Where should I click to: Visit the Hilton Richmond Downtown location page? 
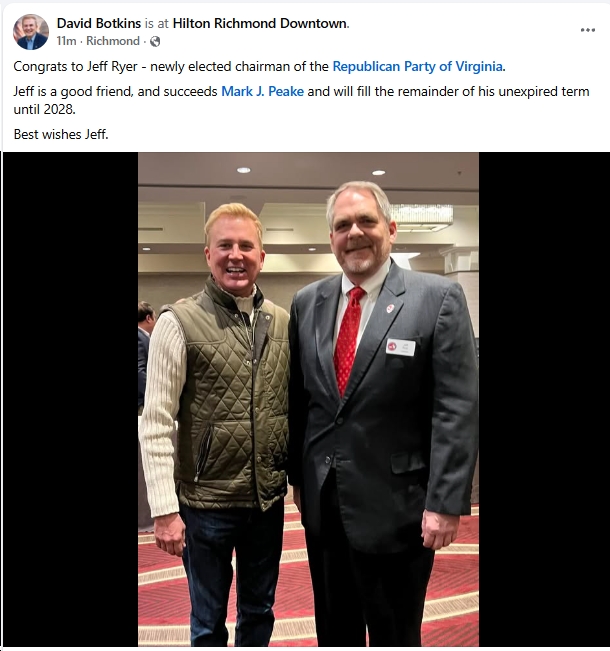point(260,23)
